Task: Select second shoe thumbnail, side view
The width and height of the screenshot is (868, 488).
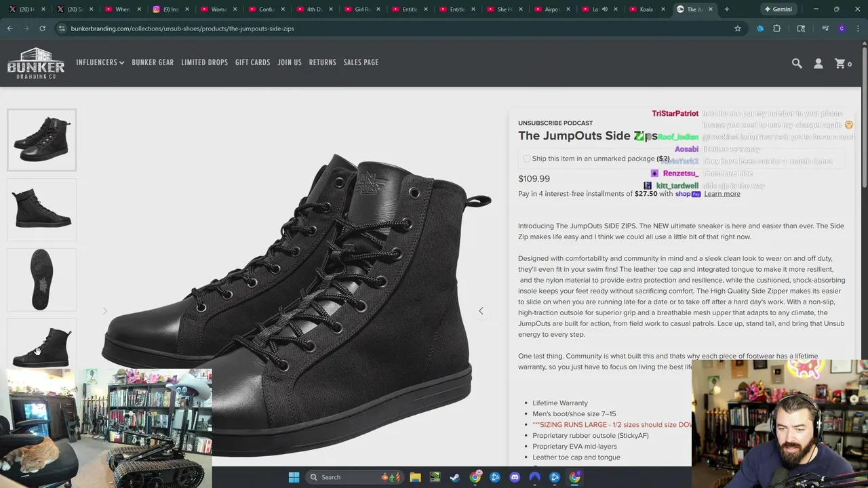Action: pyautogui.click(x=41, y=209)
